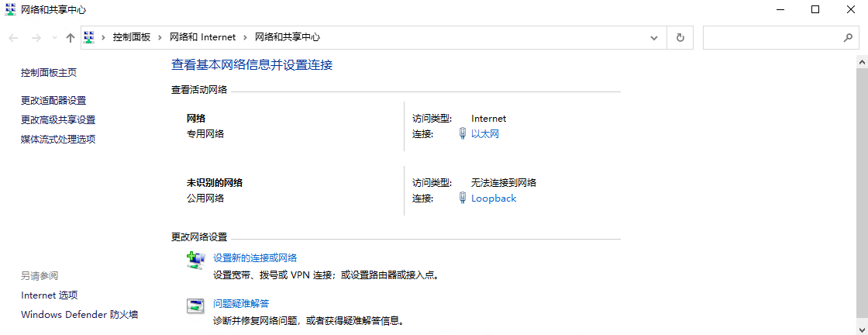Click the search magnifier icon

pyautogui.click(x=848, y=37)
